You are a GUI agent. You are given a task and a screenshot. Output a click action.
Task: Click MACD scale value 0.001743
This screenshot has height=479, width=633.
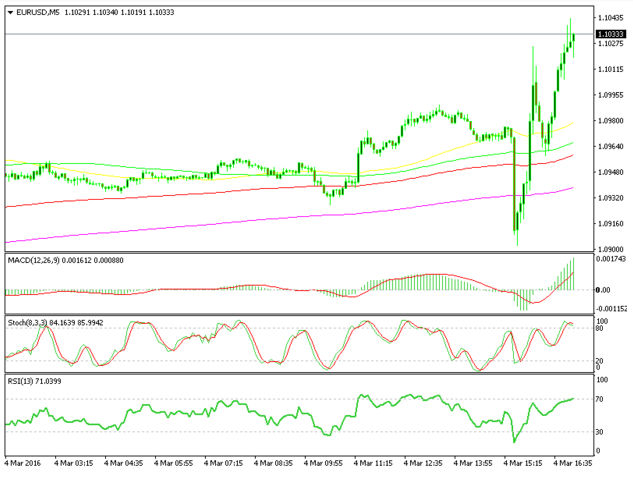click(611, 259)
